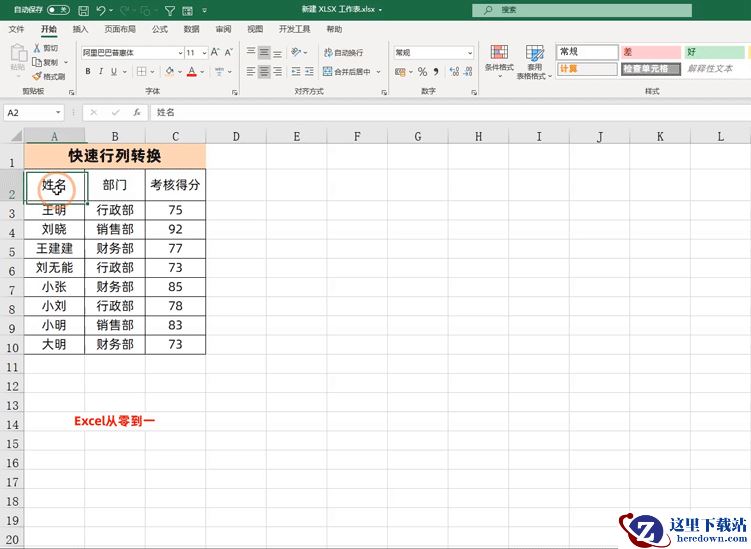This screenshot has height=549, width=751.
Task: Click the text orientation icon
Action: point(296,52)
